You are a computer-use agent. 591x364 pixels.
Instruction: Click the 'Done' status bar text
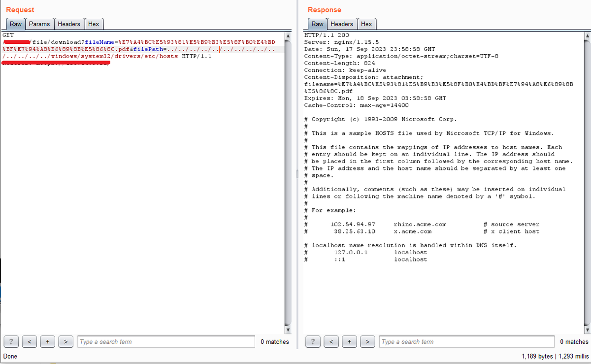[x=10, y=356]
